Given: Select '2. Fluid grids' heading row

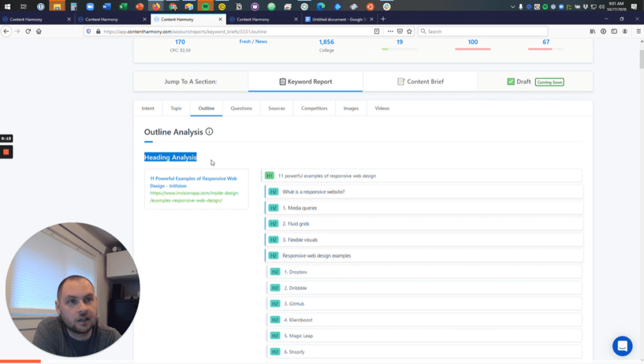Looking at the screenshot, I should (x=424, y=224).
